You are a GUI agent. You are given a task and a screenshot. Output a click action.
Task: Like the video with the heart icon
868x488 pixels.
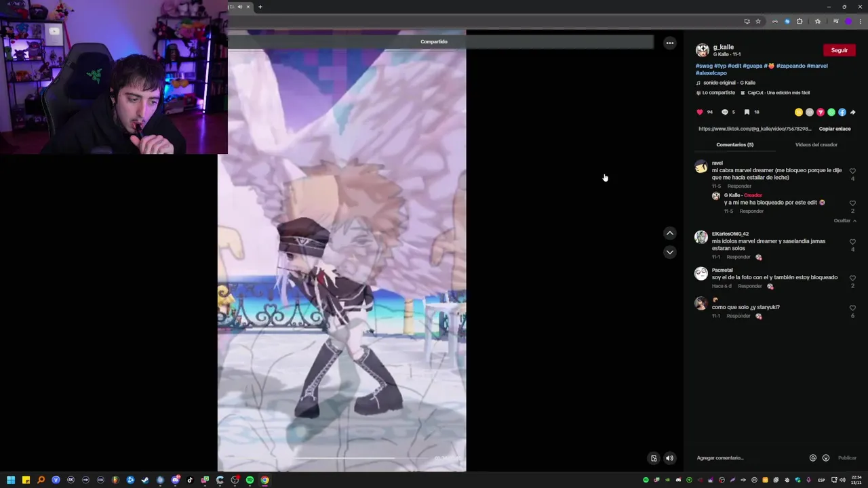tap(700, 112)
